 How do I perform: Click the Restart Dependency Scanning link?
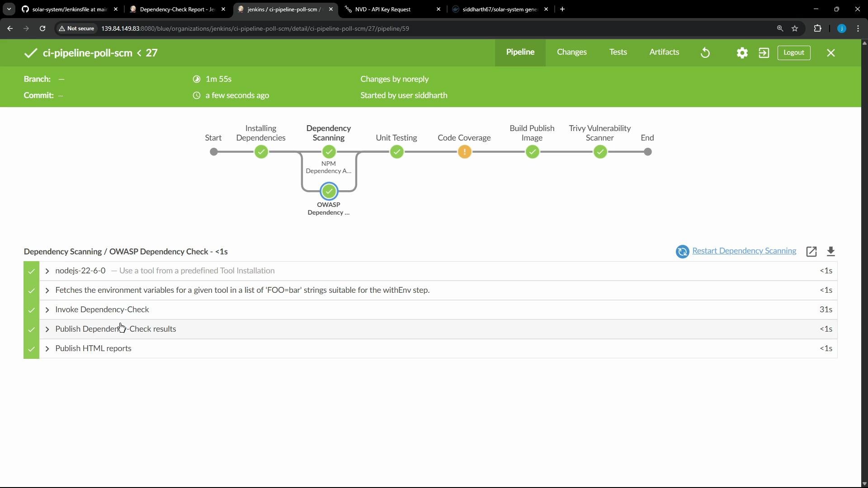coord(744,251)
